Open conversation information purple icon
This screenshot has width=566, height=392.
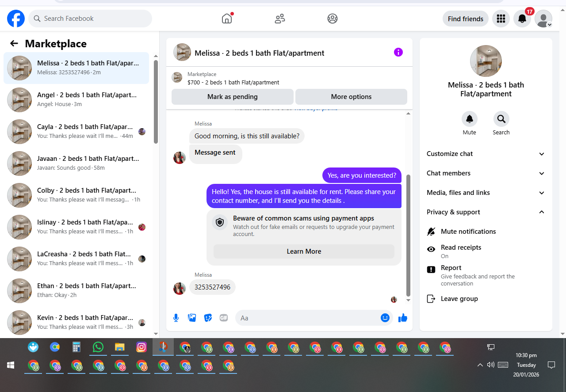[398, 52]
